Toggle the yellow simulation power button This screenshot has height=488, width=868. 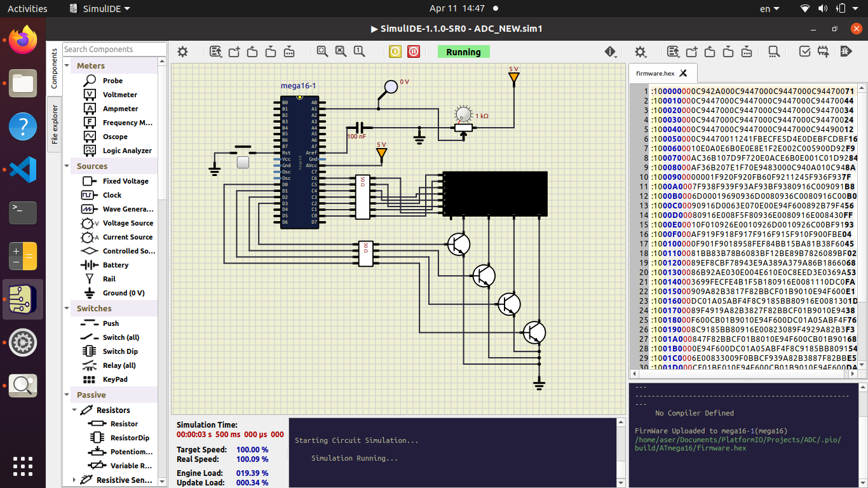pyautogui.click(x=395, y=52)
